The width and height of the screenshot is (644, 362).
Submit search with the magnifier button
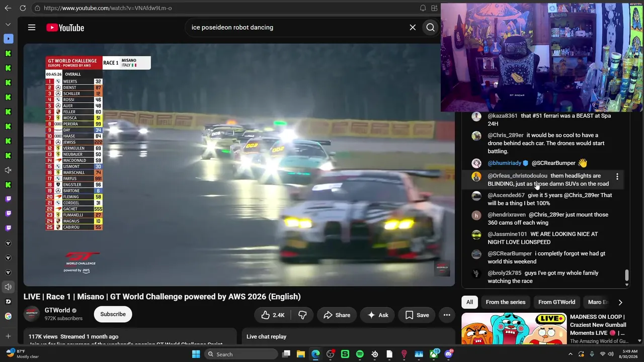click(430, 28)
